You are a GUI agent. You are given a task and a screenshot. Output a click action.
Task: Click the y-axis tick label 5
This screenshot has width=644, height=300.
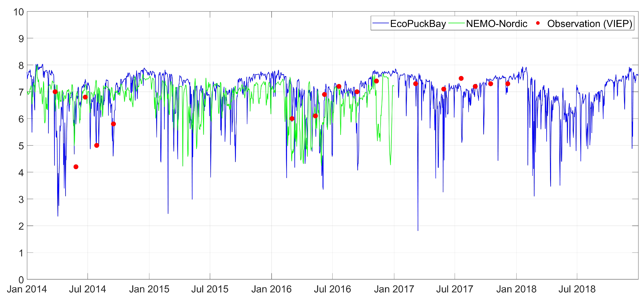point(21,146)
